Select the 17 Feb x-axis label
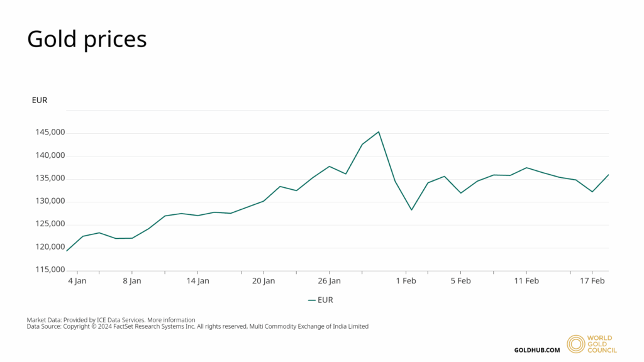 point(592,281)
